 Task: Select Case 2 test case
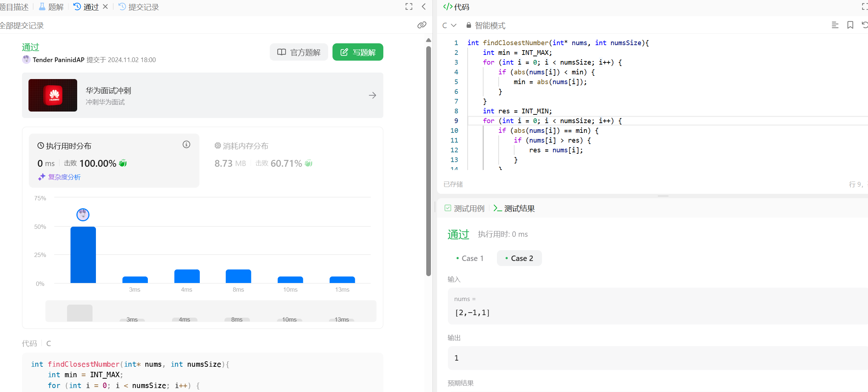pos(519,258)
